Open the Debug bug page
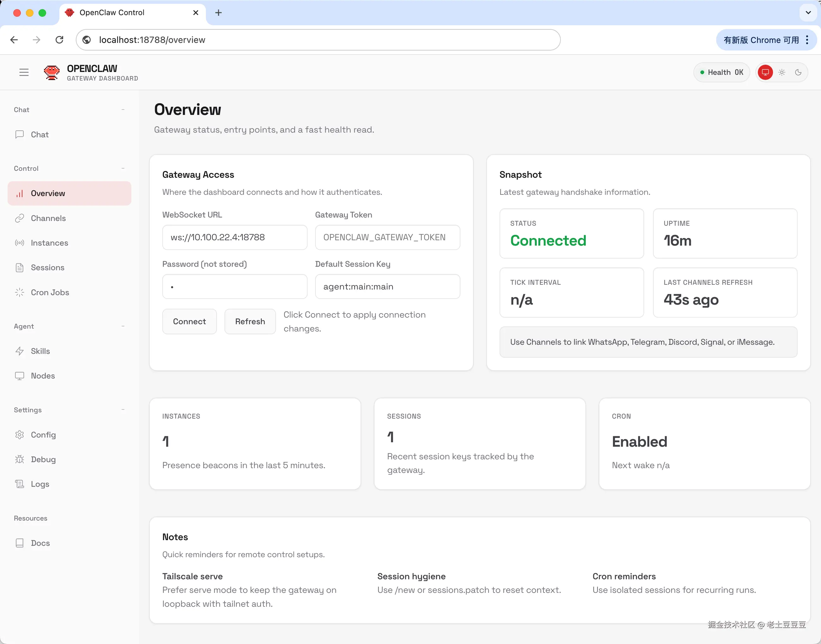The image size is (821, 644). (x=43, y=459)
